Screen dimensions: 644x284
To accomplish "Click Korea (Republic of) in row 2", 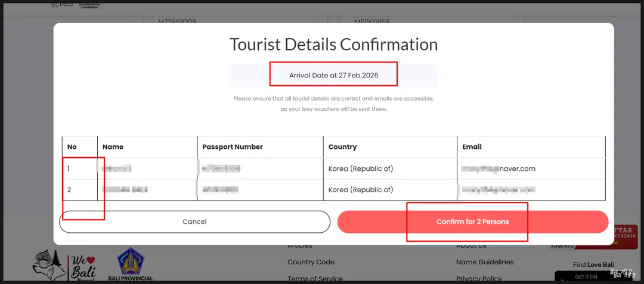I will (361, 190).
